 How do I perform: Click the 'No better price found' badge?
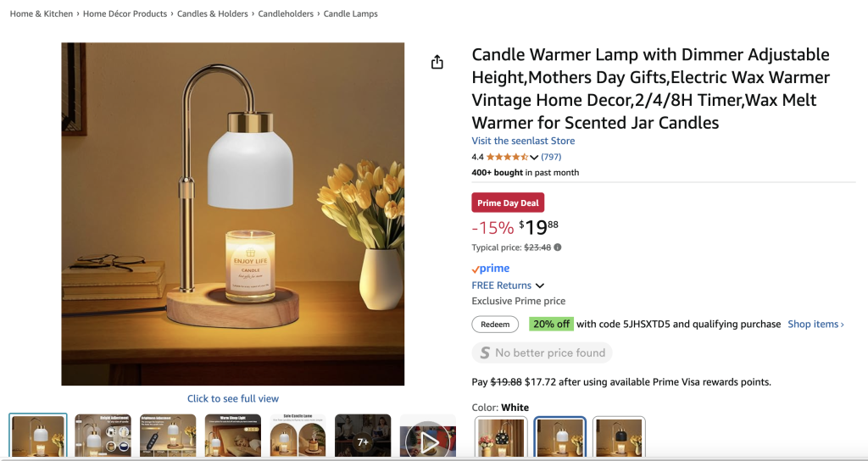click(542, 353)
